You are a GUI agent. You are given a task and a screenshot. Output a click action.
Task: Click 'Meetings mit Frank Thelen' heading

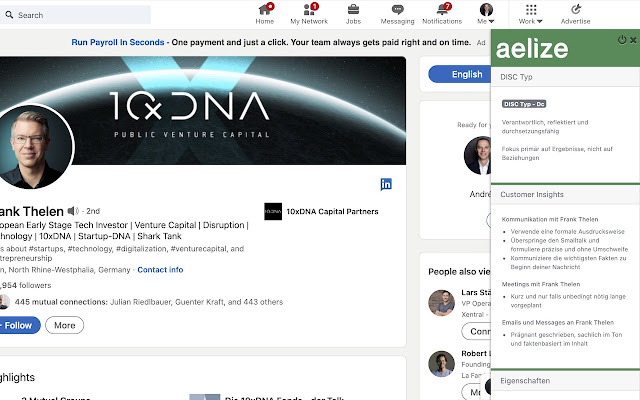[x=541, y=284]
